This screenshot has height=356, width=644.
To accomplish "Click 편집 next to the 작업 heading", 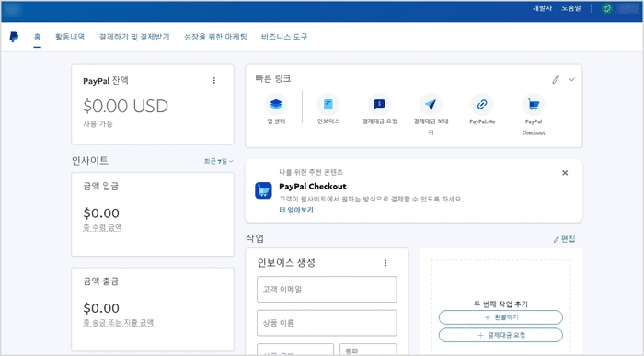I will [564, 239].
